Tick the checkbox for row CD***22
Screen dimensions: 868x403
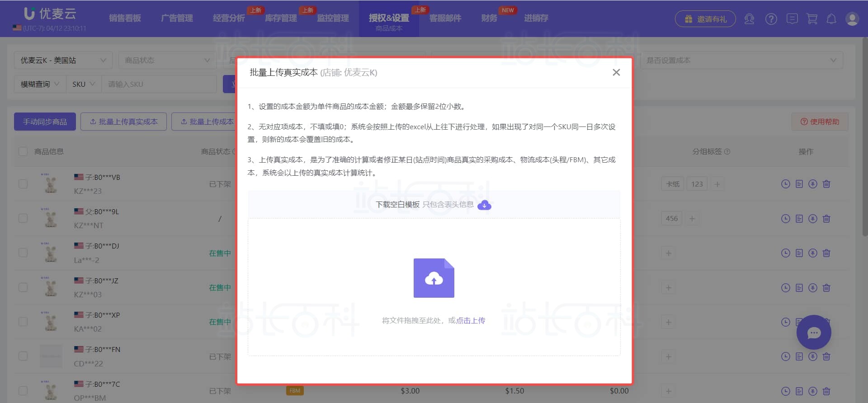(23, 356)
